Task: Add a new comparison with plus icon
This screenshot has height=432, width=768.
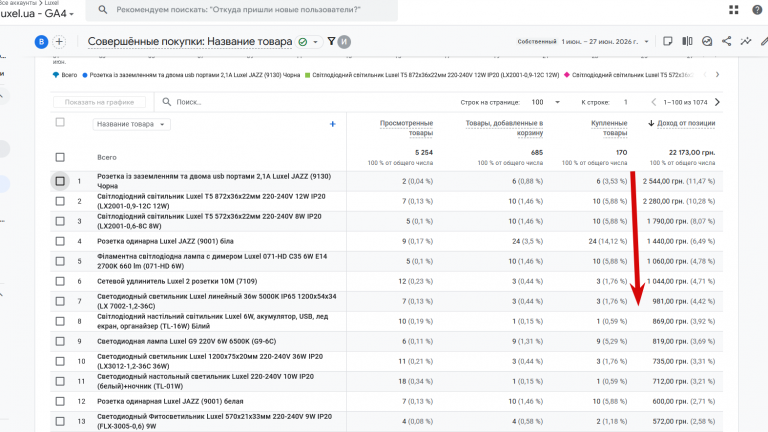Action: pos(59,42)
